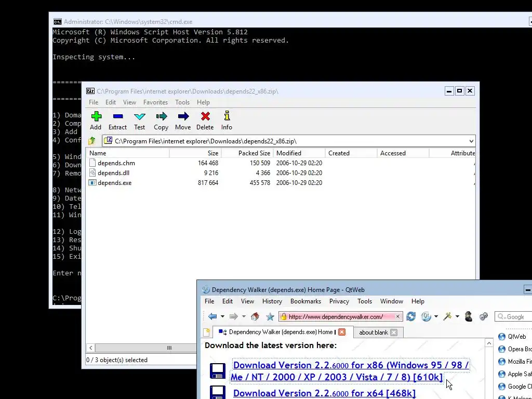Click the floppy icon beside the x64 download
This screenshot has width=532, height=399.
218,393
